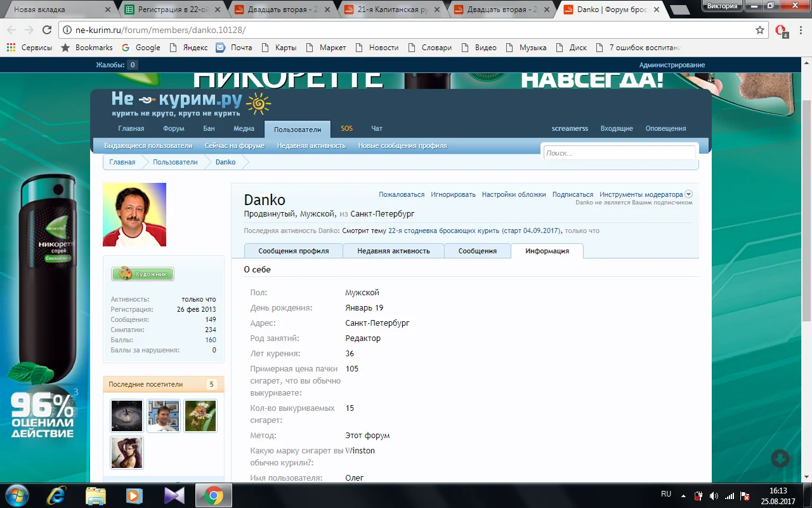
Task: Click the Пожаловаться link
Action: (x=402, y=194)
